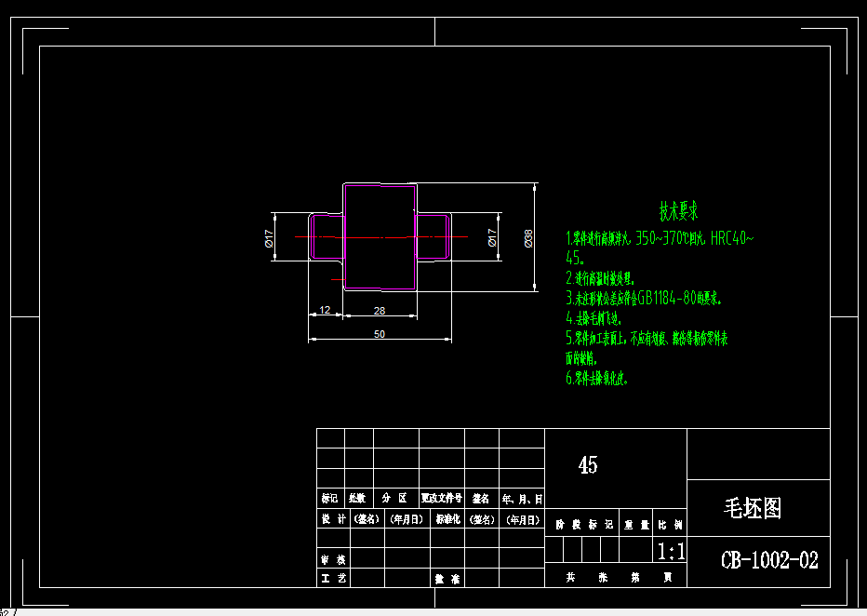Click the '更改文件号' cell

coord(441,498)
